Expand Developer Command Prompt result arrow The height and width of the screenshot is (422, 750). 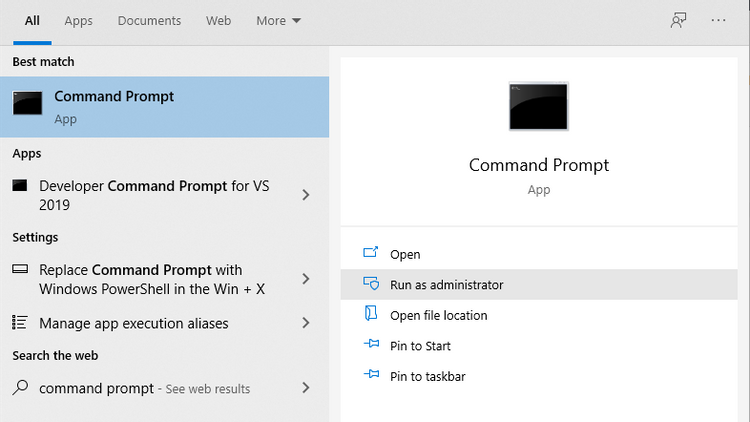306,195
